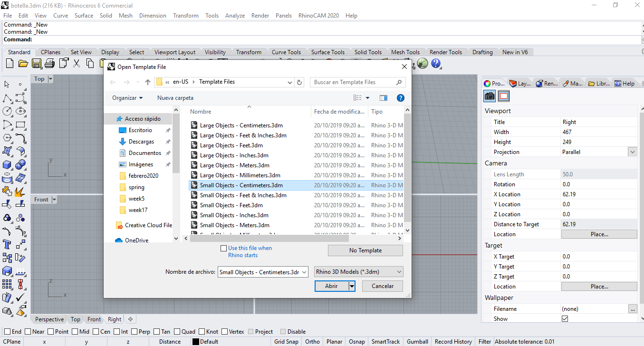
Task: Open the Organizar dropdown menu
Action: pyautogui.click(x=127, y=98)
